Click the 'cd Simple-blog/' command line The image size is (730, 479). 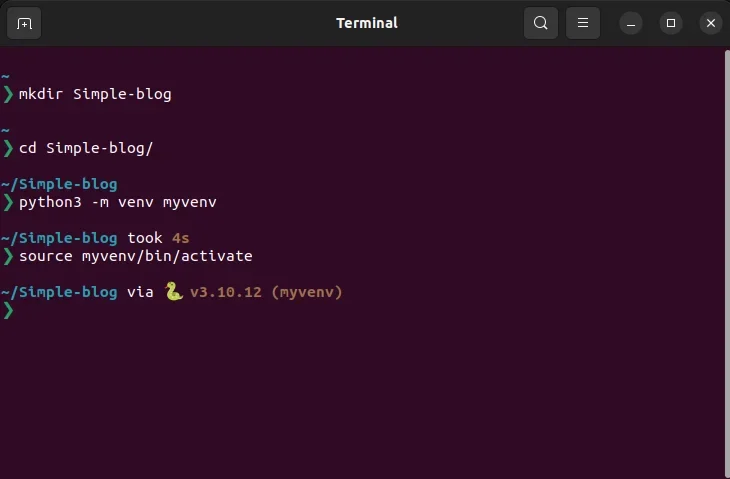(86, 148)
